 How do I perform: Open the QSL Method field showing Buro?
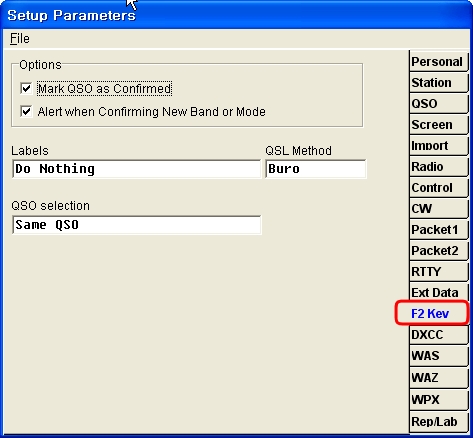316,169
